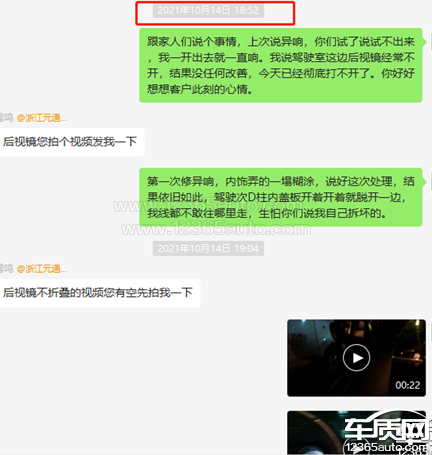Click the red highlighted box around date
The height and width of the screenshot is (455, 432).
click(215, 13)
